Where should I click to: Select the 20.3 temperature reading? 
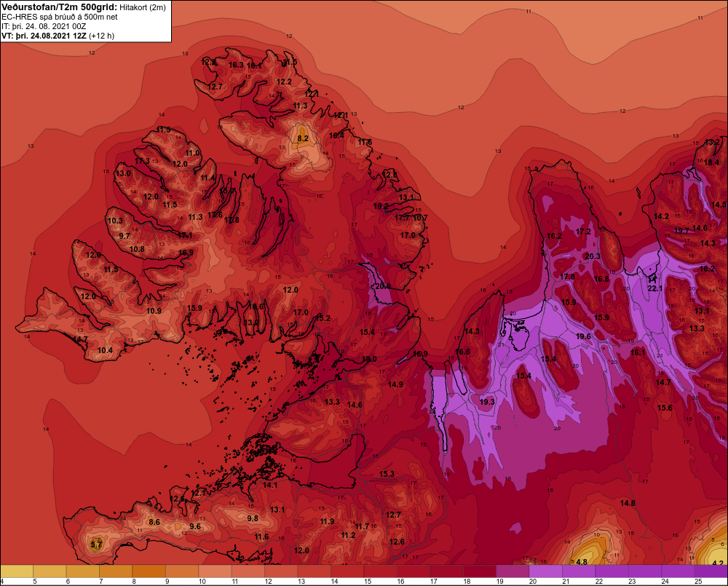[593, 256]
